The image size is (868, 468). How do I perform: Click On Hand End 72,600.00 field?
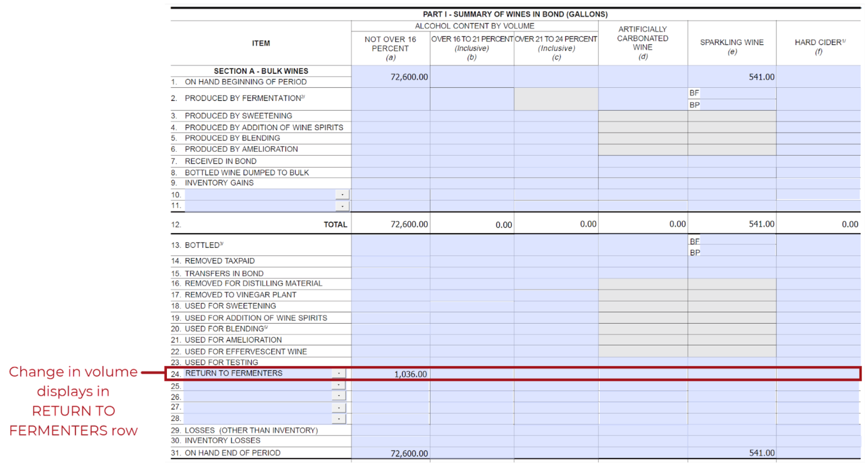coord(390,453)
